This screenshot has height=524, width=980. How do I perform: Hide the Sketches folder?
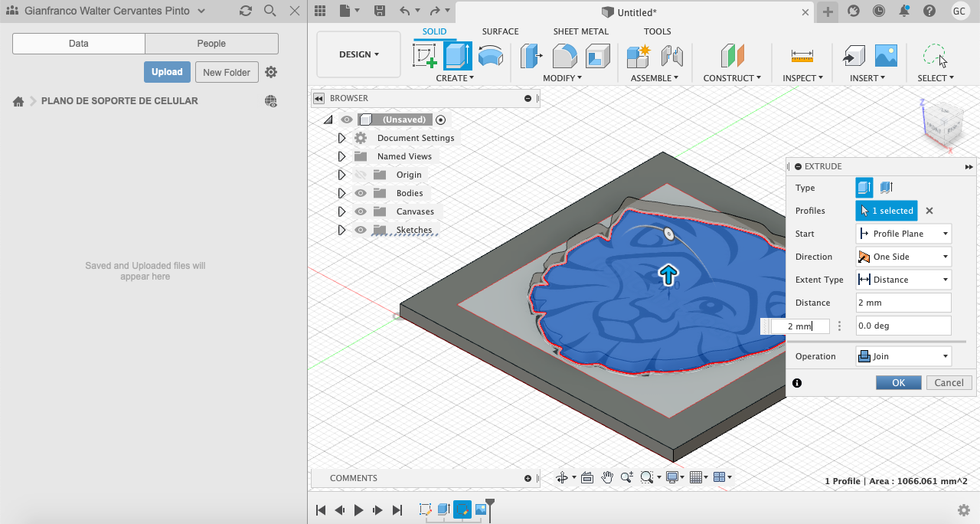[x=361, y=230]
